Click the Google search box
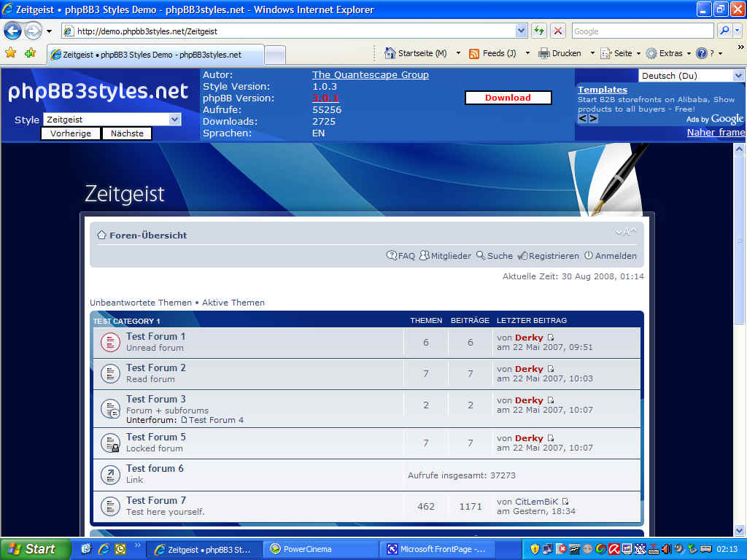The width and height of the screenshot is (747, 560). click(x=643, y=31)
